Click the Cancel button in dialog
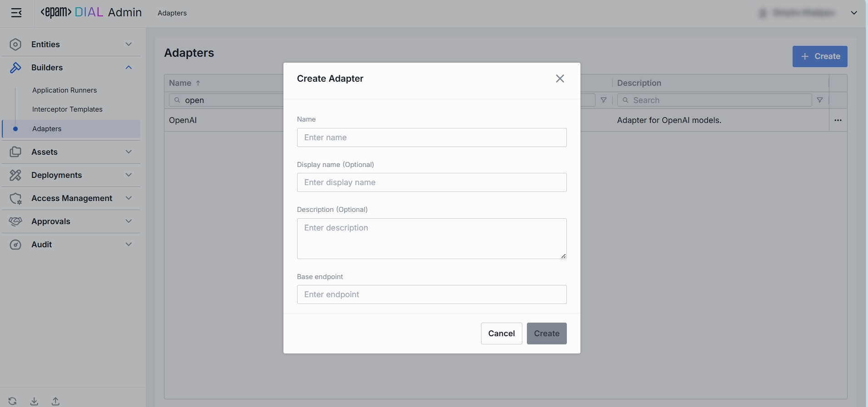Screen dimensions: 868x407 point(501,333)
